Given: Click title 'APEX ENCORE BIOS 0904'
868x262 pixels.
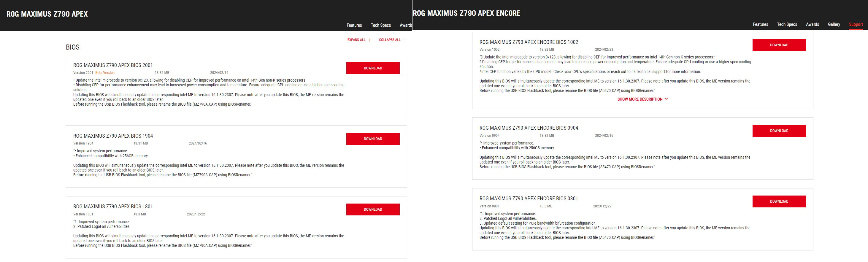Looking at the screenshot, I should click(x=529, y=128).
